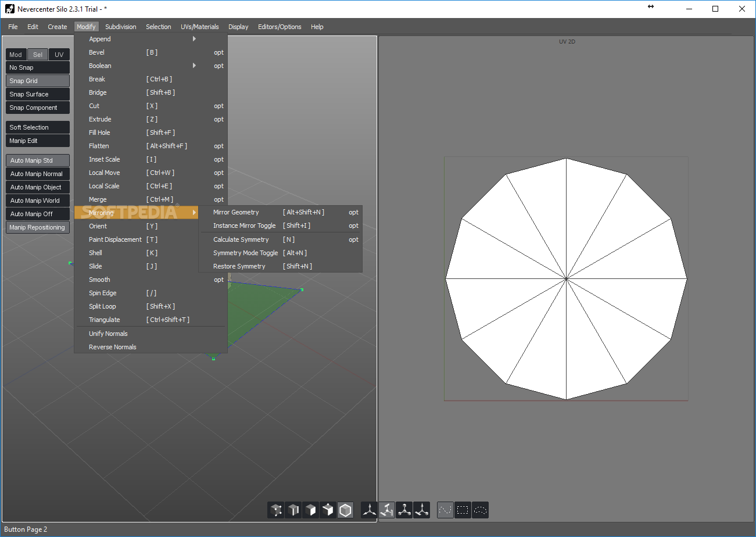Open the Help menu
This screenshot has height=537, width=756.
(x=317, y=27)
